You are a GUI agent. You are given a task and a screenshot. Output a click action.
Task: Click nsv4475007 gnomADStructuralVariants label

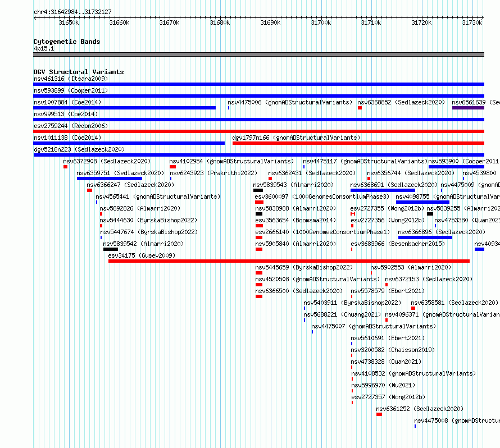(374, 326)
